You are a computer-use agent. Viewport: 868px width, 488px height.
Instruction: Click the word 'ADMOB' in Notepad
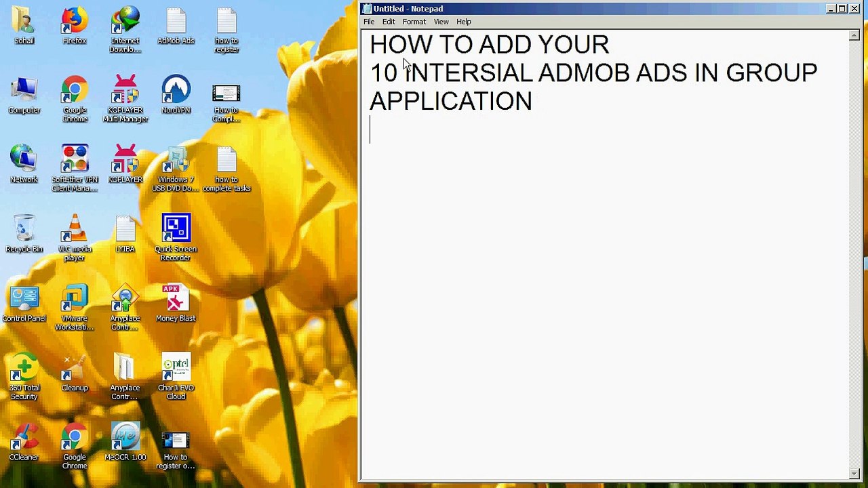tap(585, 73)
